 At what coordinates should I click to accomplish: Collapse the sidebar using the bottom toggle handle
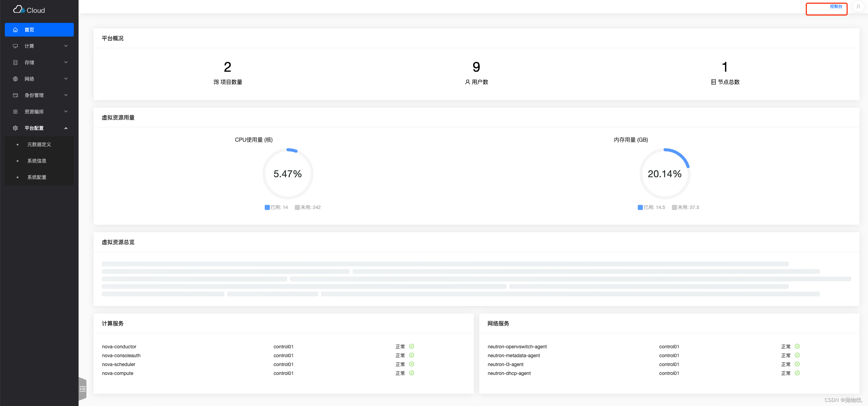[x=83, y=389]
